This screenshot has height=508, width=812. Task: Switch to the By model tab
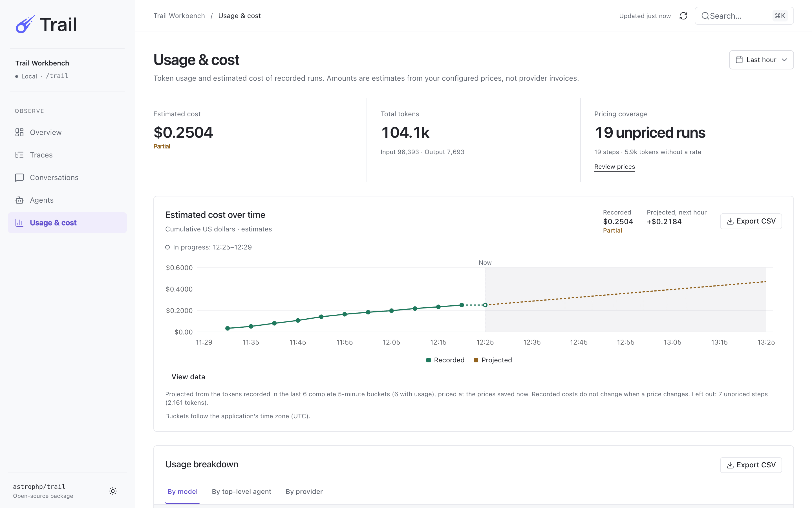click(182, 492)
